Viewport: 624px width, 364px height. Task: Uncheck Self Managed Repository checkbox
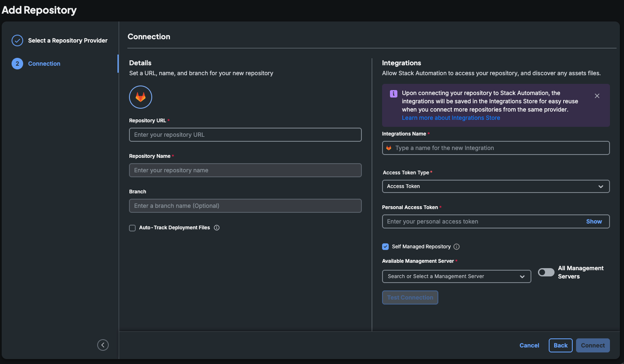point(385,247)
